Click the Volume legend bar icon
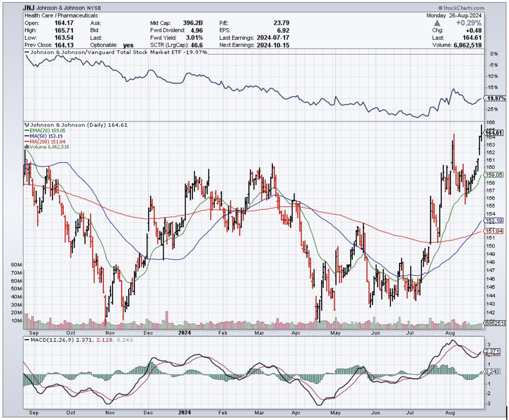This screenshot has height=420, width=509. [x=27, y=147]
